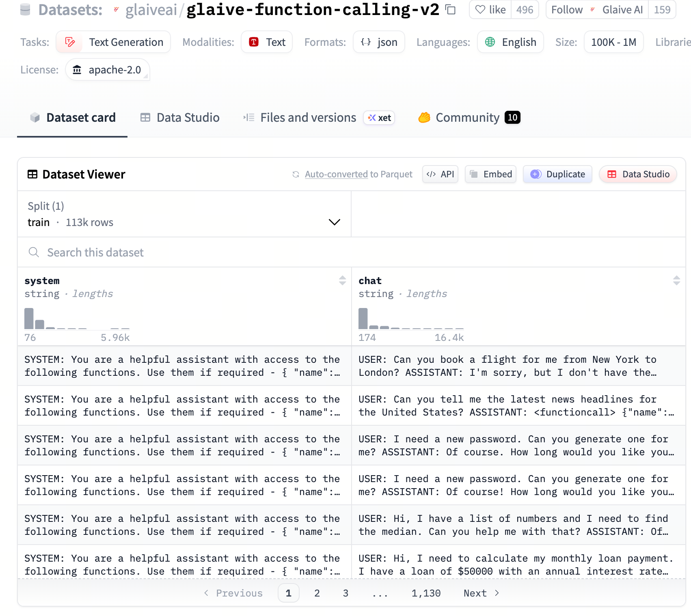691x616 pixels.
Task: Focus the Search this dataset field
Action: pos(352,252)
